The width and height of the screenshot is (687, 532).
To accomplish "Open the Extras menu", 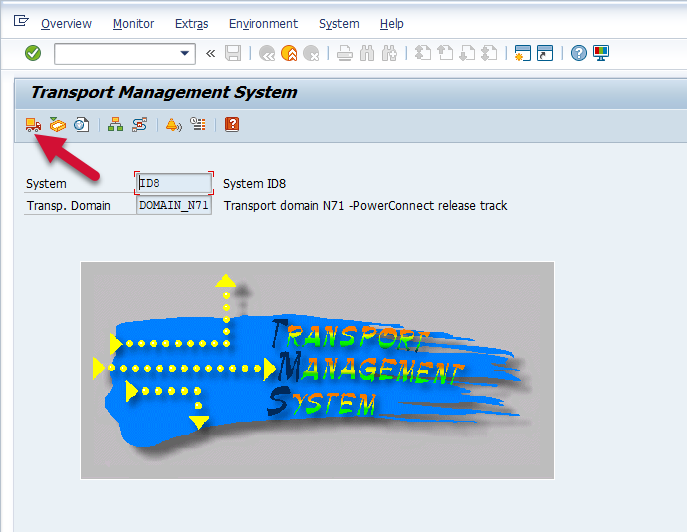I will click(x=191, y=23).
